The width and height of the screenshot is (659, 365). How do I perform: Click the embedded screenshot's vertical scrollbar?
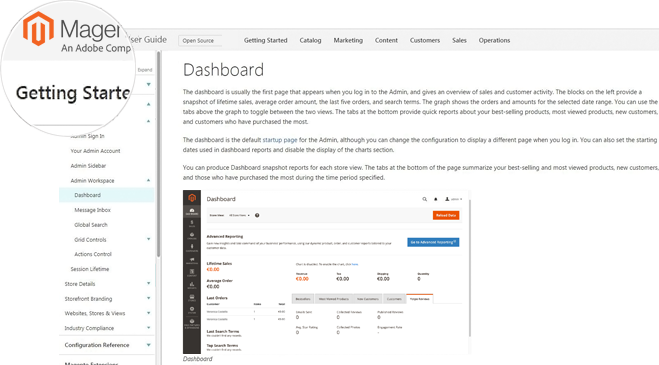click(x=469, y=269)
